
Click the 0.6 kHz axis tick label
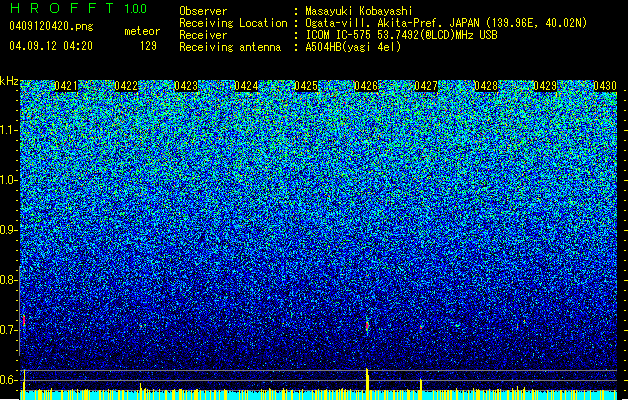point(8,380)
